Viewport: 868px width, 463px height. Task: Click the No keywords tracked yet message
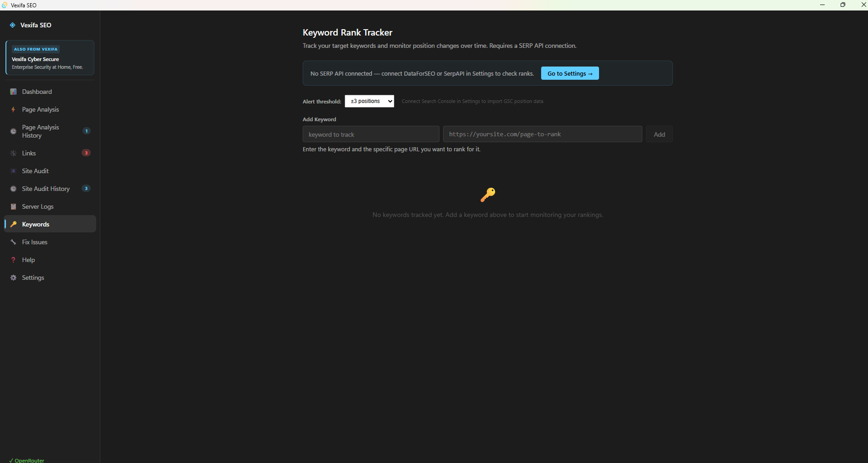(x=488, y=215)
